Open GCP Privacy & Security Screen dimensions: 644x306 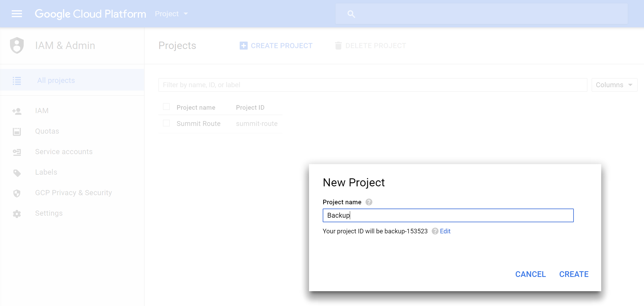[x=74, y=193]
